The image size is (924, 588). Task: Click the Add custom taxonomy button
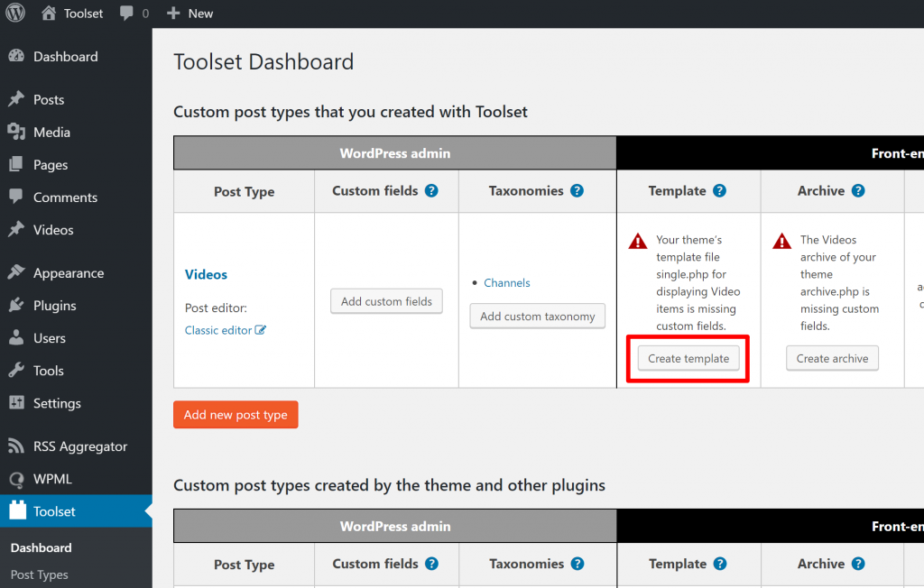click(537, 316)
